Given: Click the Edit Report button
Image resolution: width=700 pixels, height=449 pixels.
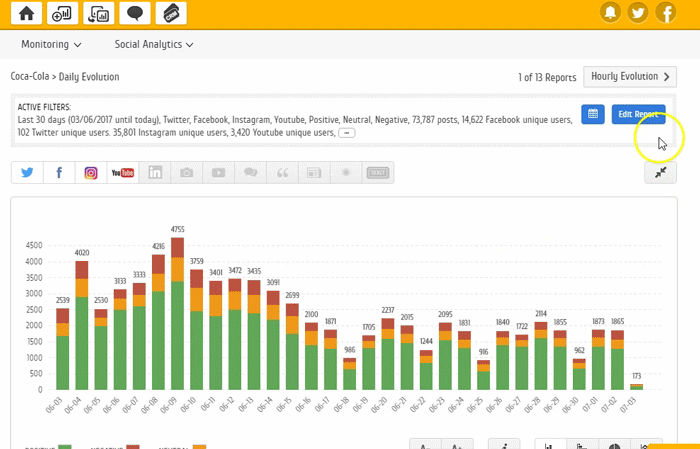Looking at the screenshot, I should (638, 114).
